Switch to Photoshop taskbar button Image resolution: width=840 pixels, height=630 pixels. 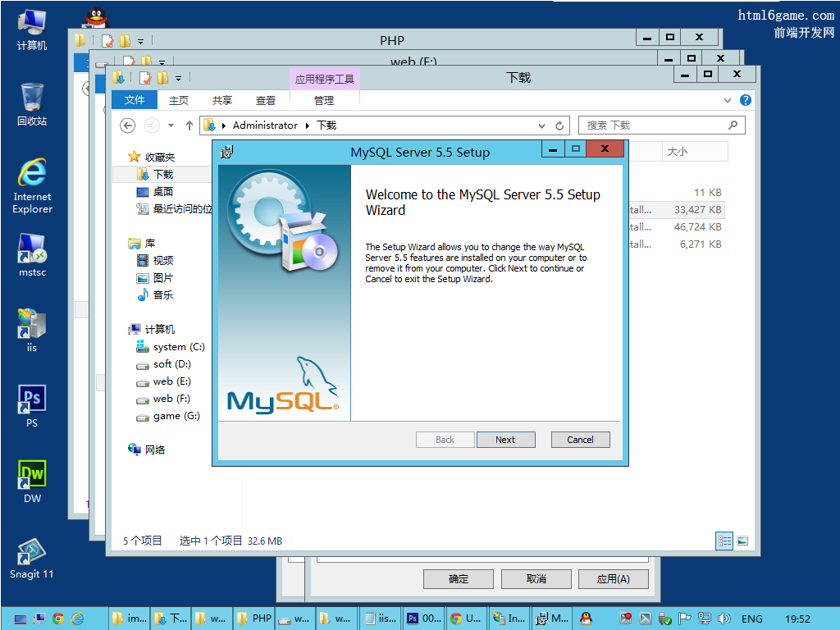[x=423, y=619]
